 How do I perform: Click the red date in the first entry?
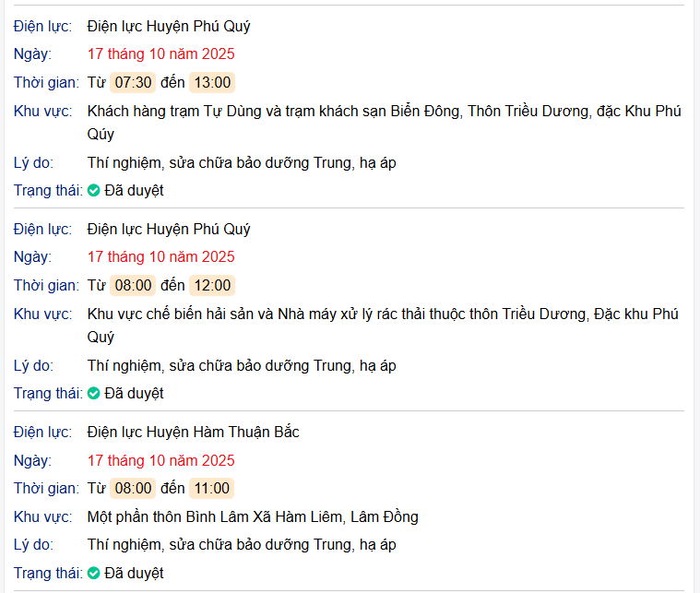[x=160, y=53]
